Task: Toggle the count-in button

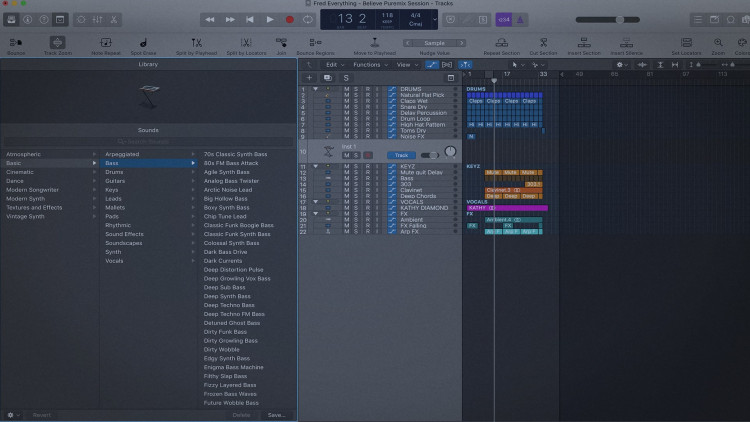Action: (504, 20)
